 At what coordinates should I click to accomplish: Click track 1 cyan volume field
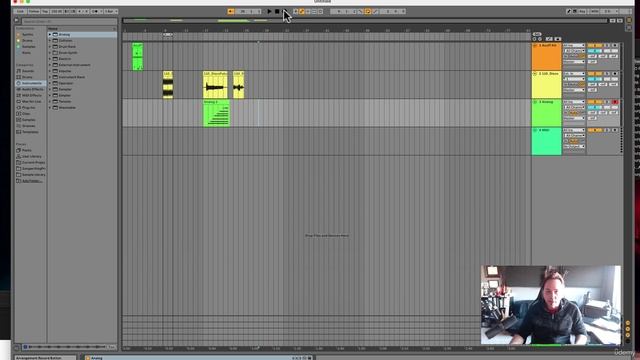(x=595, y=51)
